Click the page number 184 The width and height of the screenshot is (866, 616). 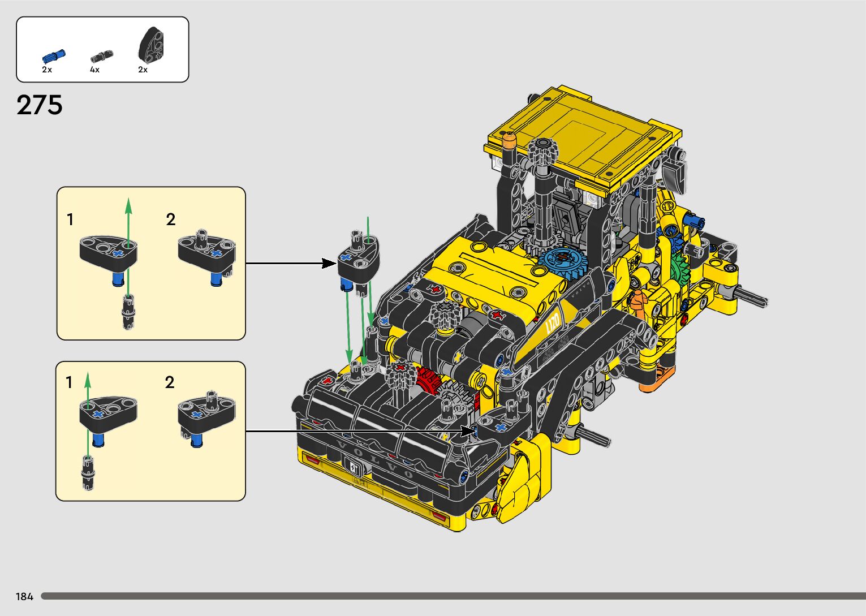click(24, 596)
